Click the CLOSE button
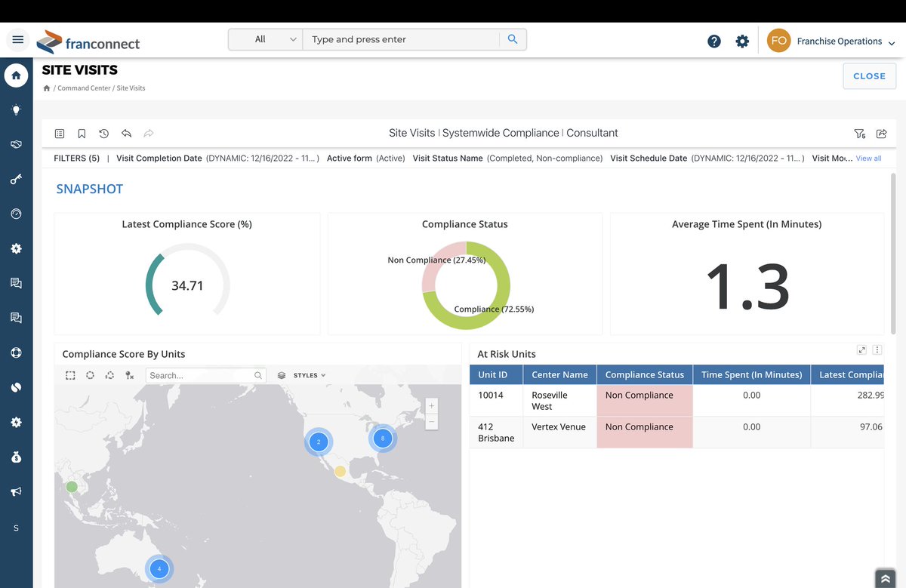Viewport: 906px width, 588px height. coord(869,76)
